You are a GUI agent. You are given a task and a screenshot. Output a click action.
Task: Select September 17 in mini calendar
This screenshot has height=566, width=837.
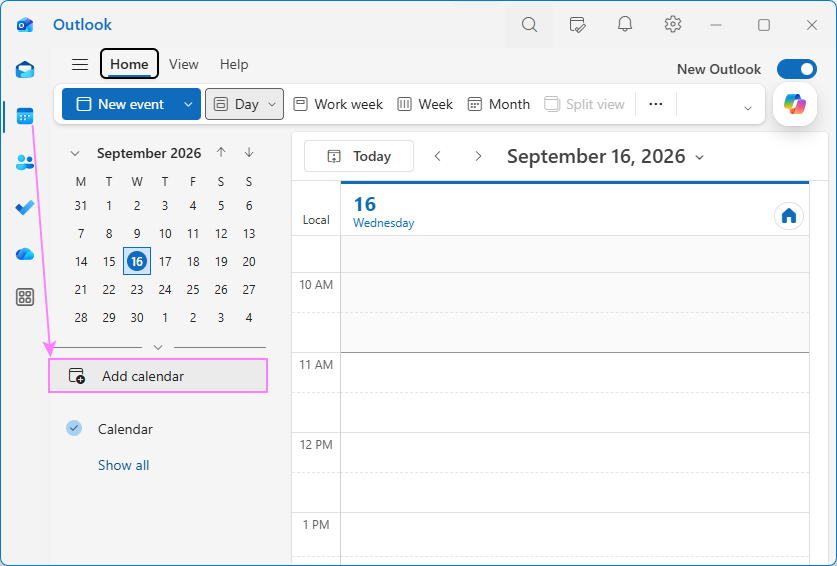pos(165,262)
